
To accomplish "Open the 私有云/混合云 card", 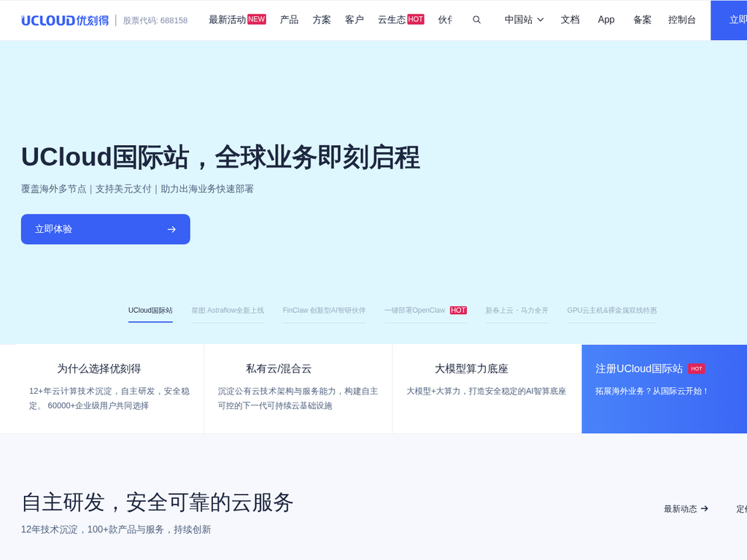I will click(298, 389).
